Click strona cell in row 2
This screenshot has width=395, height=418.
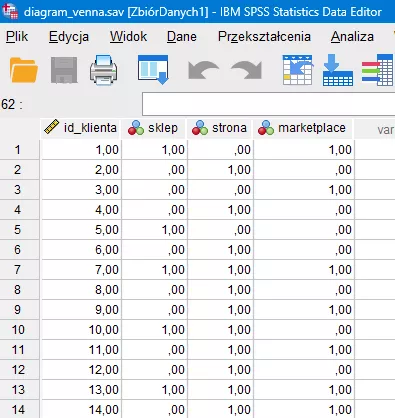[220, 170]
